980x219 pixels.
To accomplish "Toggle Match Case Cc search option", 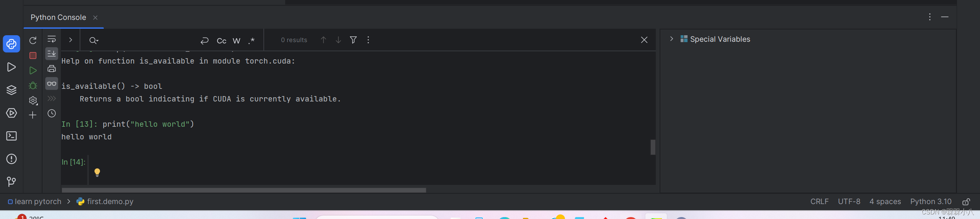I will tap(222, 41).
